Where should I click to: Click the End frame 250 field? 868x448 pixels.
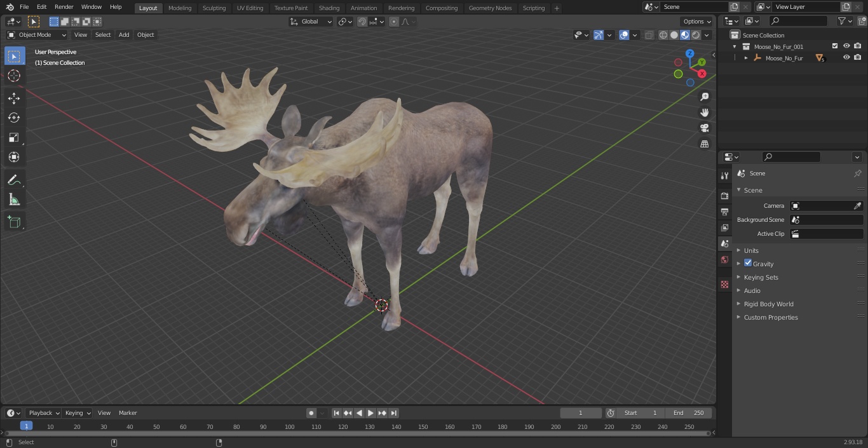point(689,413)
